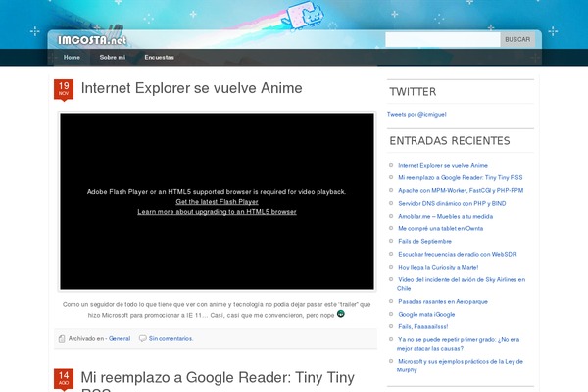The width and height of the screenshot is (588, 392).
Task: Click 'Adobe Flash Player or an HTML5 supported browser' message
Action: coord(217,192)
